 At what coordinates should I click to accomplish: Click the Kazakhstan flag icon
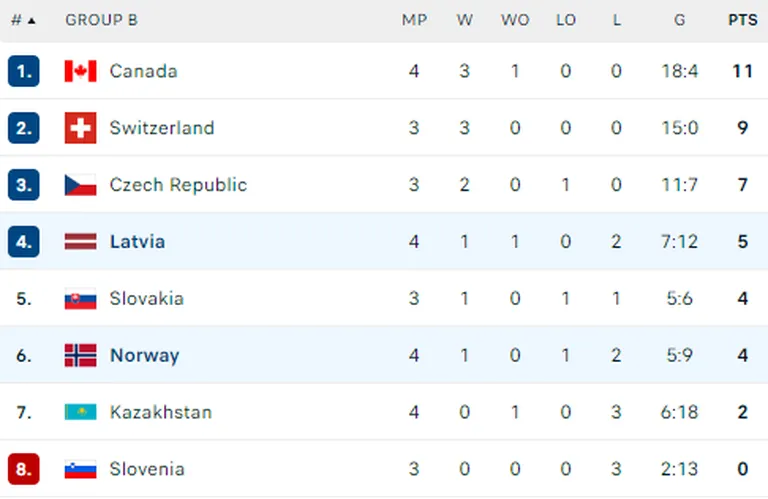(x=80, y=412)
